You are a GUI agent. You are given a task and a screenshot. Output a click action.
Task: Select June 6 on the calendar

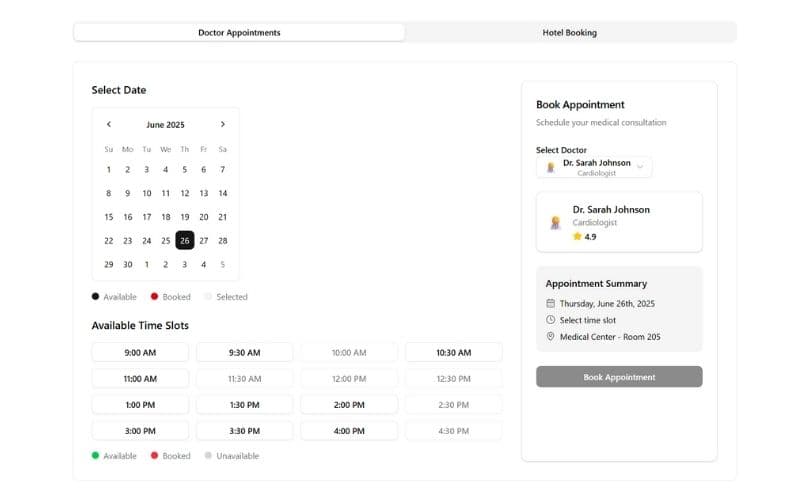[204, 169]
